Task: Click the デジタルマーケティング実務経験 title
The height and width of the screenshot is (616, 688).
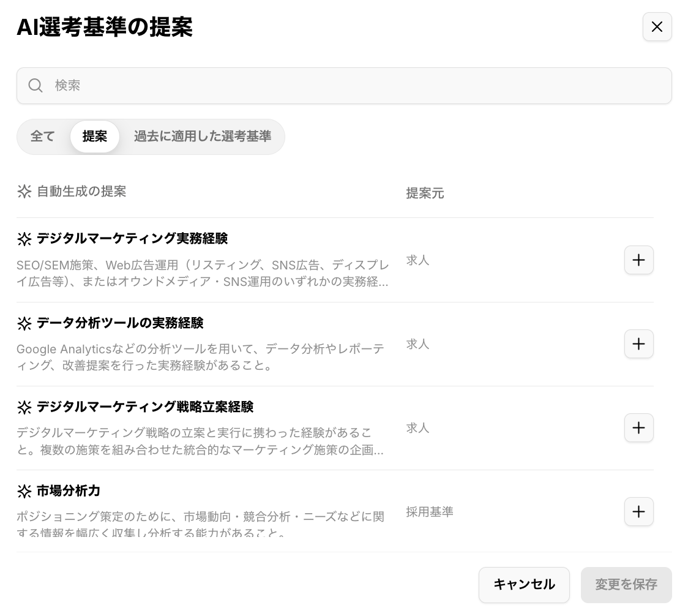Action: pos(132,239)
